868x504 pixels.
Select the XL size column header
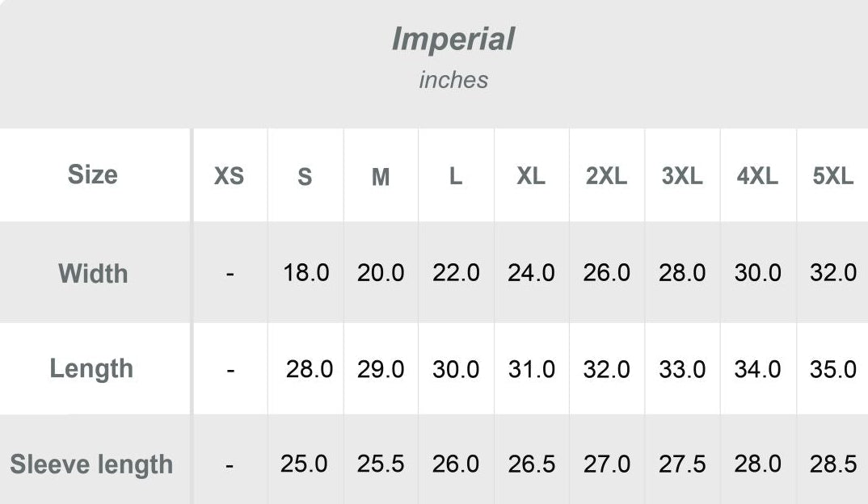[531, 176]
